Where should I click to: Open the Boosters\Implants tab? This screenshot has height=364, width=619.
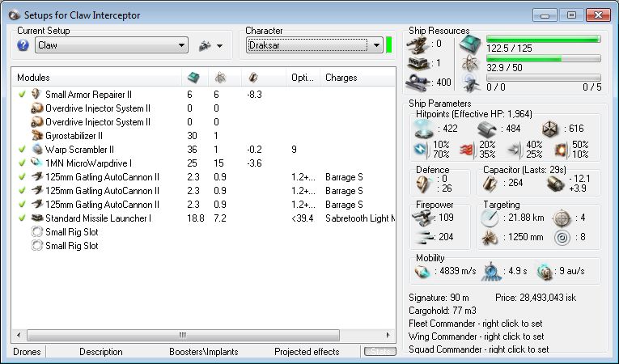pyautogui.click(x=203, y=351)
